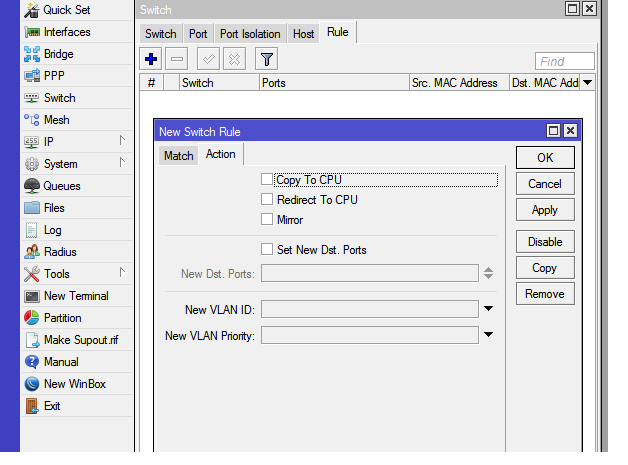628x465 pixels.
Task: Click Make Supout.rif
Action: click(76, 340)
